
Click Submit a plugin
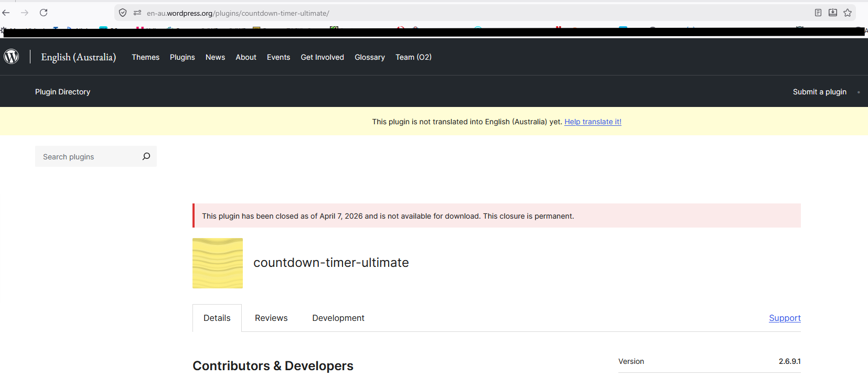coord(819,92)
